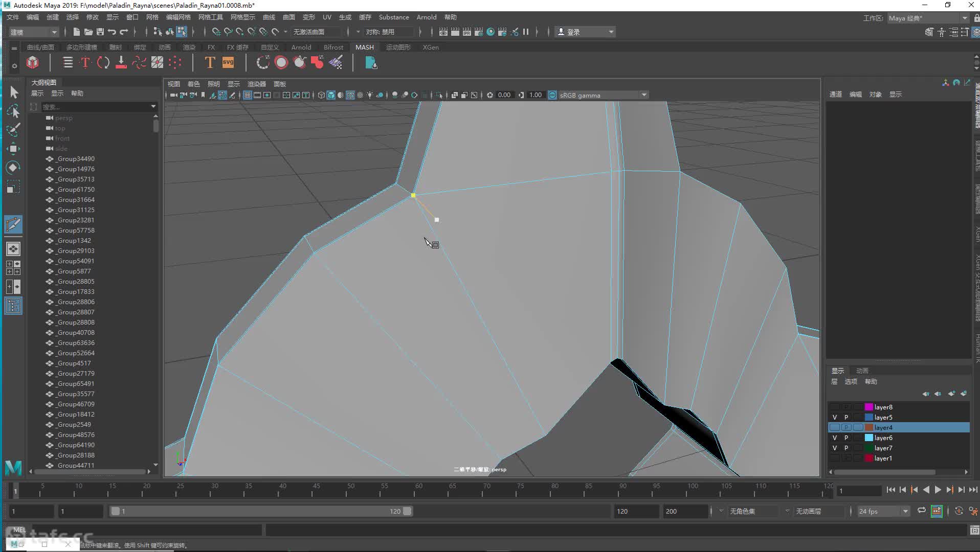Select the arrow Select tool in toolbox
This screenshot has width=980, height=552.
pyautogui.click(x=14, y=92)
